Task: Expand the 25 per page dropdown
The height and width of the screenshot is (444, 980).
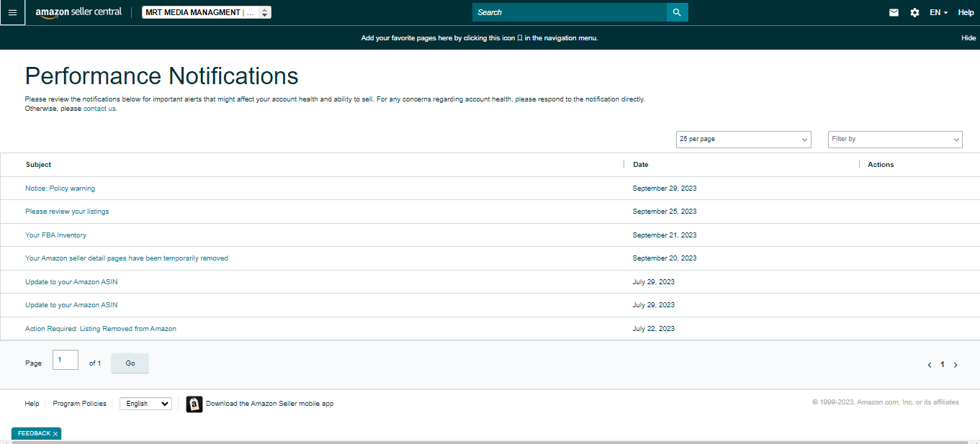Action: tap(743, 139)
